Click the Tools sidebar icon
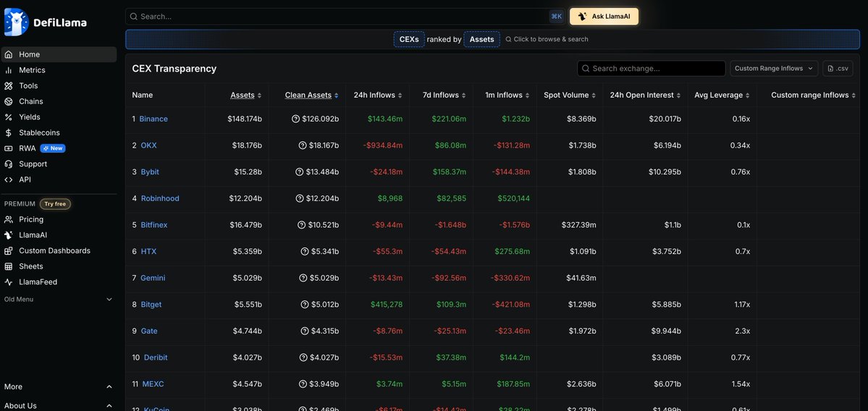This screenshot has height=411, width=868. (9, 86)
